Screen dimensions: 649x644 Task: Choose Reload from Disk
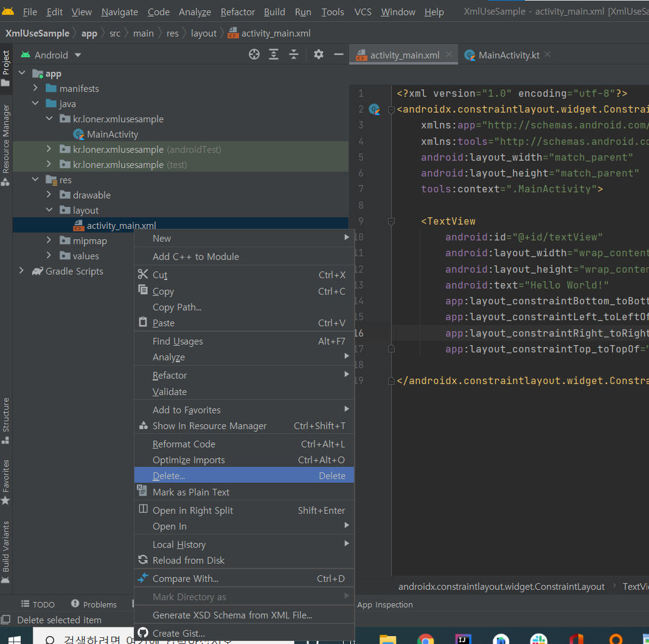pyautogui.click(x=244, y=561)
